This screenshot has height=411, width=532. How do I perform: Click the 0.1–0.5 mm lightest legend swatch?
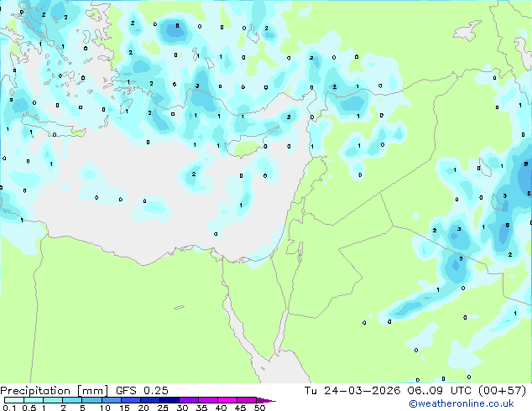(14, 400)
